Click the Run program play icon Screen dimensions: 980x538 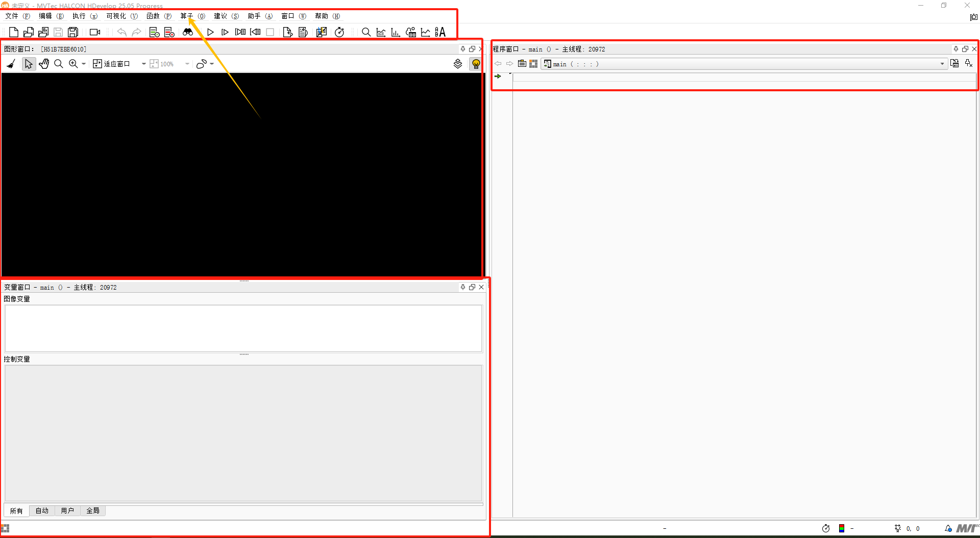(x=210, y=32)
